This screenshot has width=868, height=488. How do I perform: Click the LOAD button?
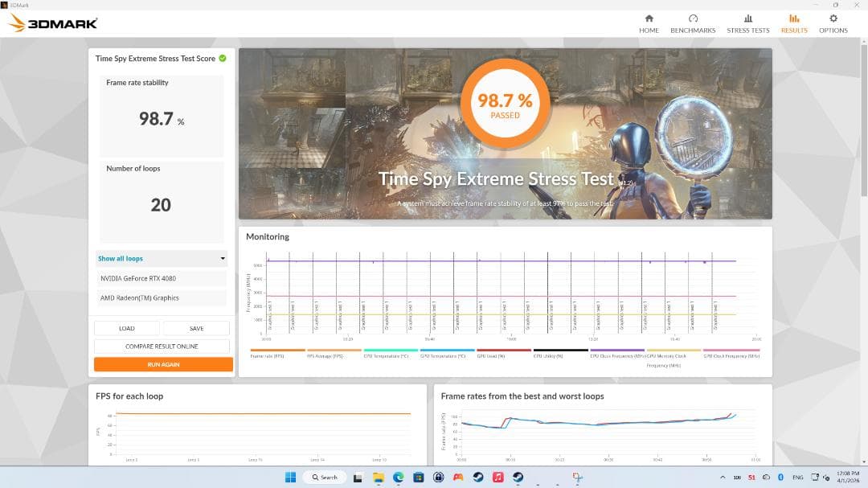pos(127,329)
